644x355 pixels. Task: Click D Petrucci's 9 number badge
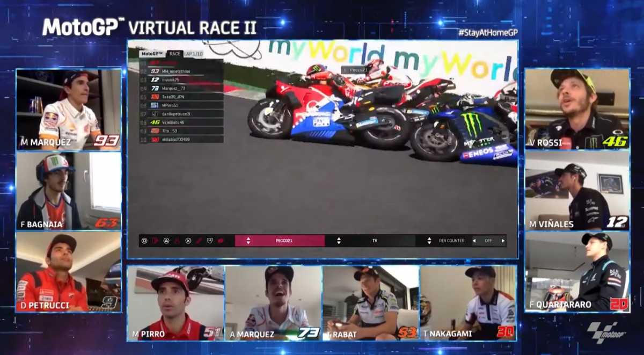click(x=109, y=303)
